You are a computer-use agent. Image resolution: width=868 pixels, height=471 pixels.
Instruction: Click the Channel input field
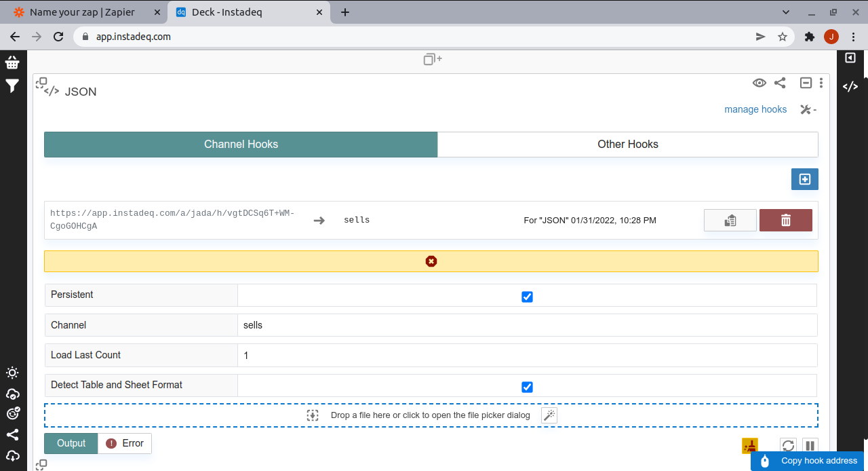point(528,325)
